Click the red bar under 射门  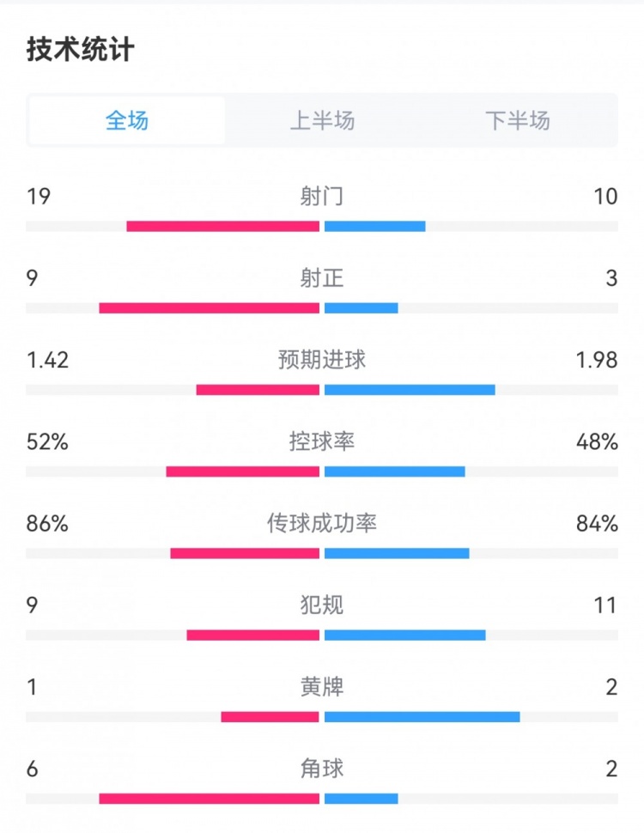tap(222, 227)
